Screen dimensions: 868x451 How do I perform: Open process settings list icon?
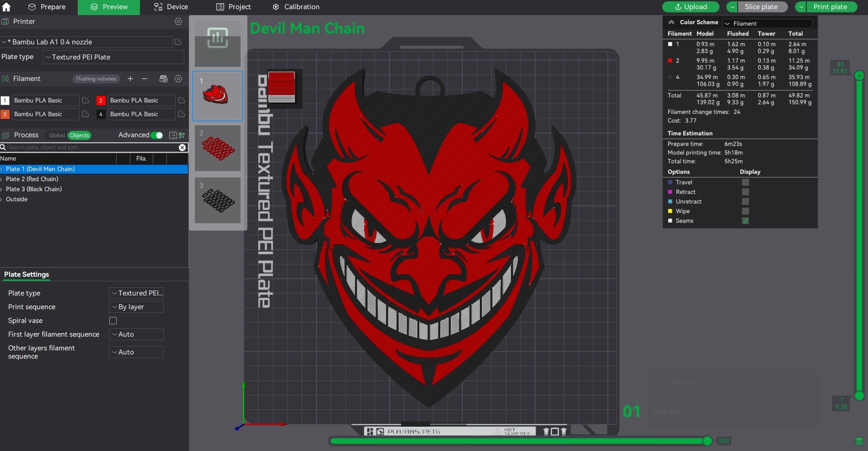pyautogui.click(x=173, y=135)
